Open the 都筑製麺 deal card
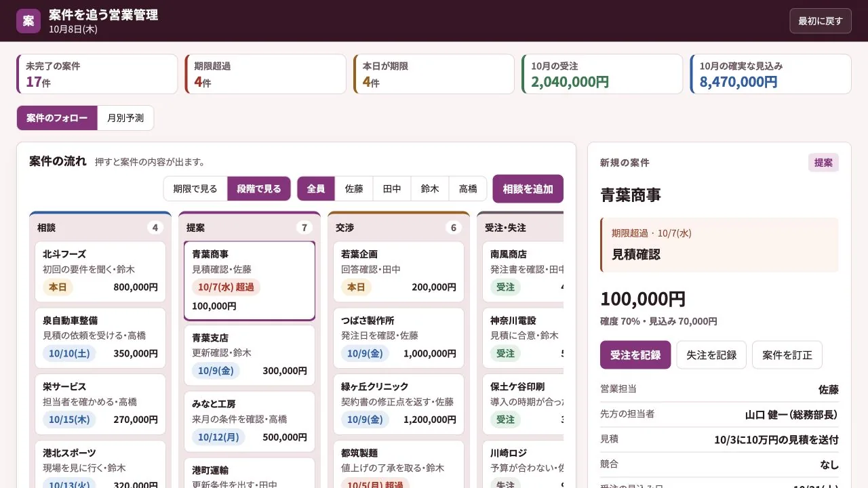Viewport: 868px width, 488px height. (x=399, y=464)
